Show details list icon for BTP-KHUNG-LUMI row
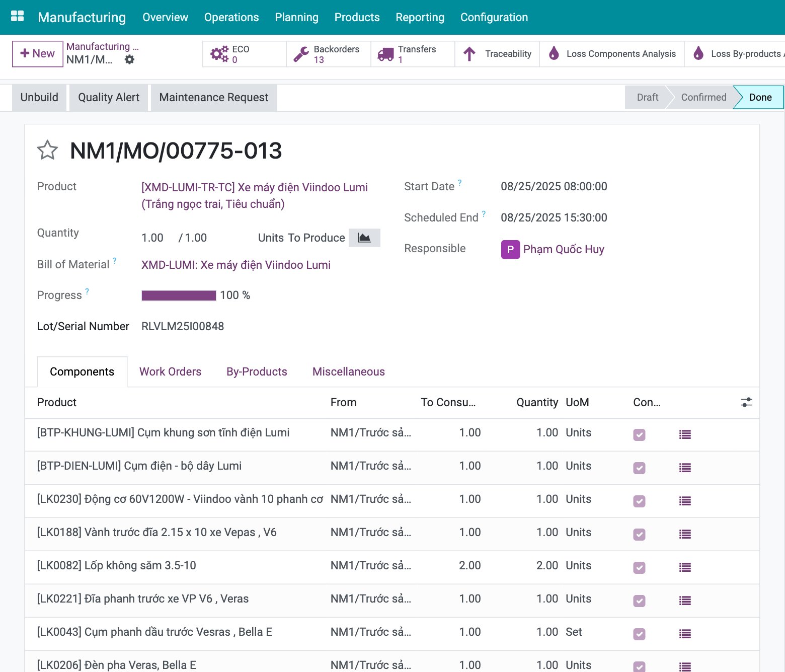The width and height of the screenshot is (785, 672). [685, 434]
